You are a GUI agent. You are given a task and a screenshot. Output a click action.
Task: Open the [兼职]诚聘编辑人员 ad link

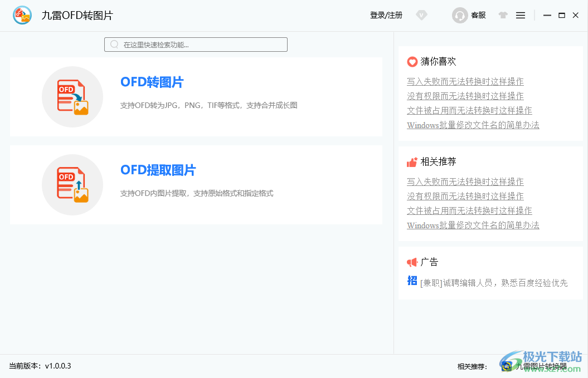(494, 283)
